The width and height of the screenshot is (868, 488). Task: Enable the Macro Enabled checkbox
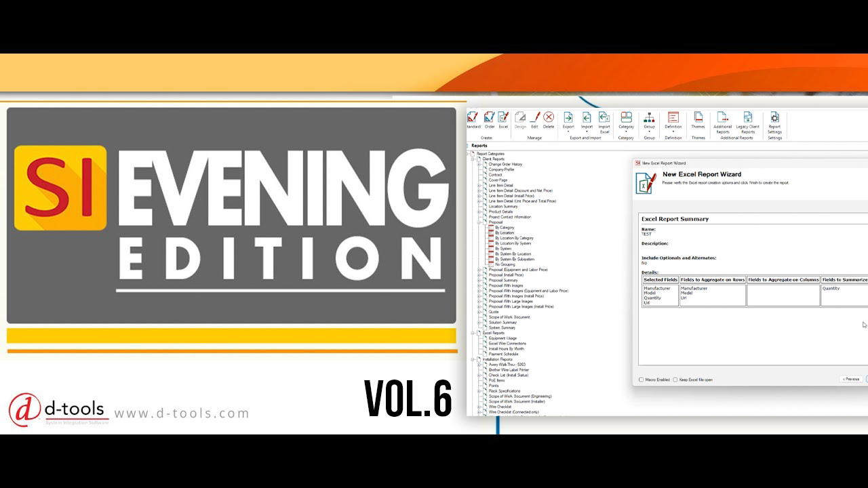(640, 380)
